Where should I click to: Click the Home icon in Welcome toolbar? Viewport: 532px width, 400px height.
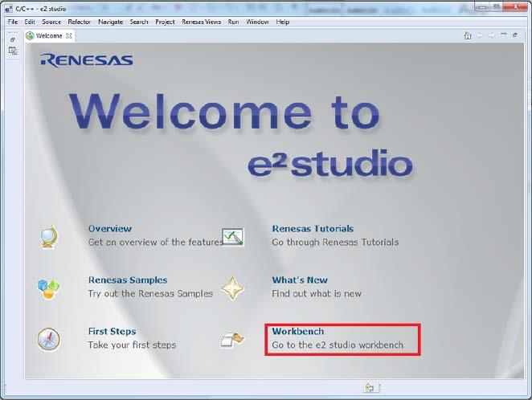[468, 35]
